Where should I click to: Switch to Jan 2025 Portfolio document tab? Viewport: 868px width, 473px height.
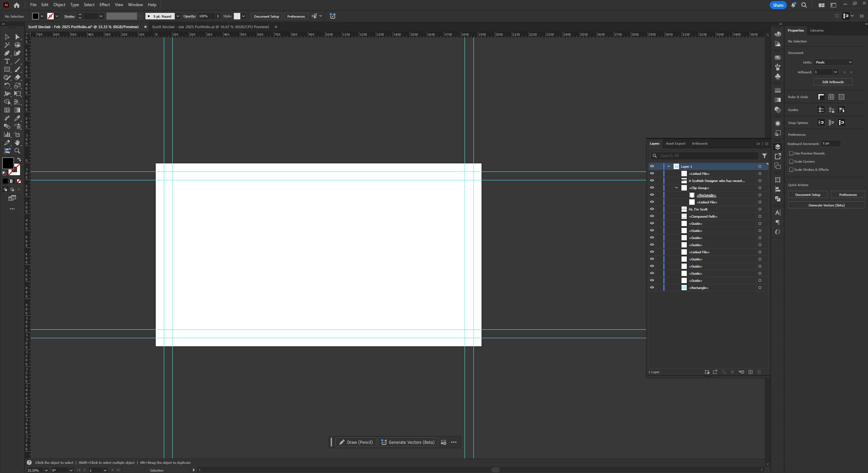click(x=210, y=27)
